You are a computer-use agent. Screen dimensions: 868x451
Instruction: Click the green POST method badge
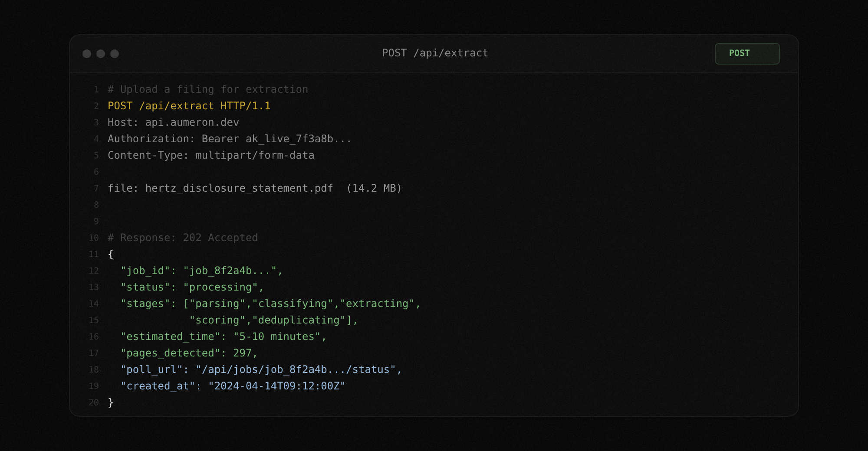[747, 54]
